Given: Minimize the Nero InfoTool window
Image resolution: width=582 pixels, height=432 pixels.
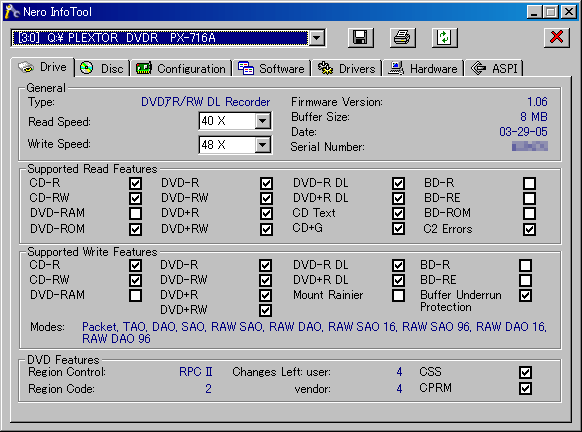Looking at the screenshot, I should pos(534,12).
